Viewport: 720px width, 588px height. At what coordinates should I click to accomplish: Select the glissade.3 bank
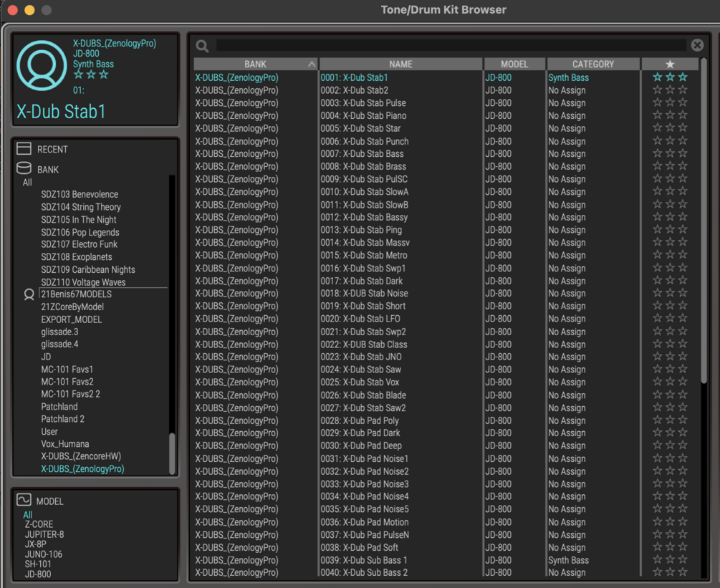[x=59, y=332]
